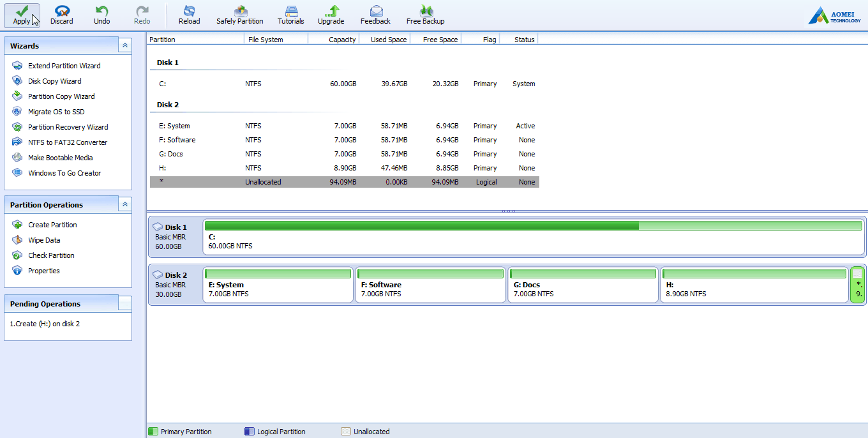Collapse the Wizards panel

pos(125,45)
